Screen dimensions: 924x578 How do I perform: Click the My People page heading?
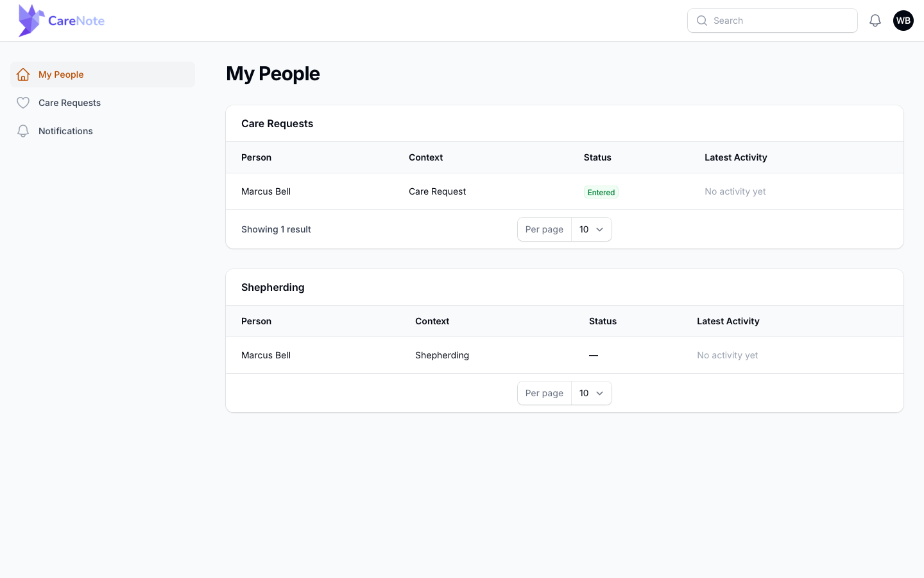coord(273,74)
